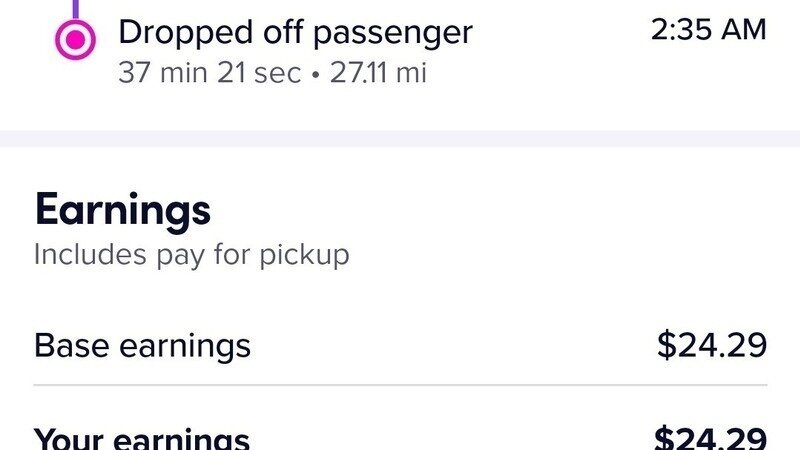Tap the magenta drop-off location marker
800x450 pixels.
coord(75,41)
